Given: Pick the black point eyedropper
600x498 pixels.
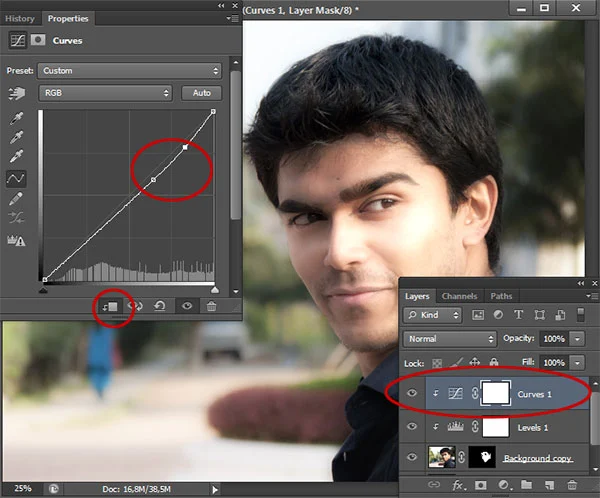Looking at the screenshot, I should [x=16, y=118].
